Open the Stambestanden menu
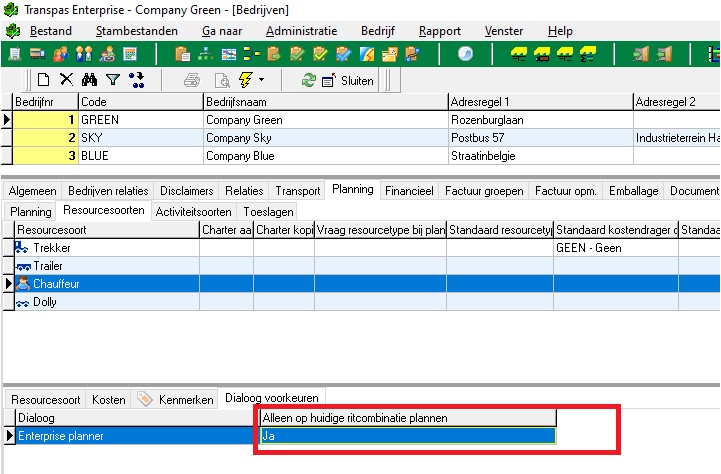 click(x=136, y=31)
